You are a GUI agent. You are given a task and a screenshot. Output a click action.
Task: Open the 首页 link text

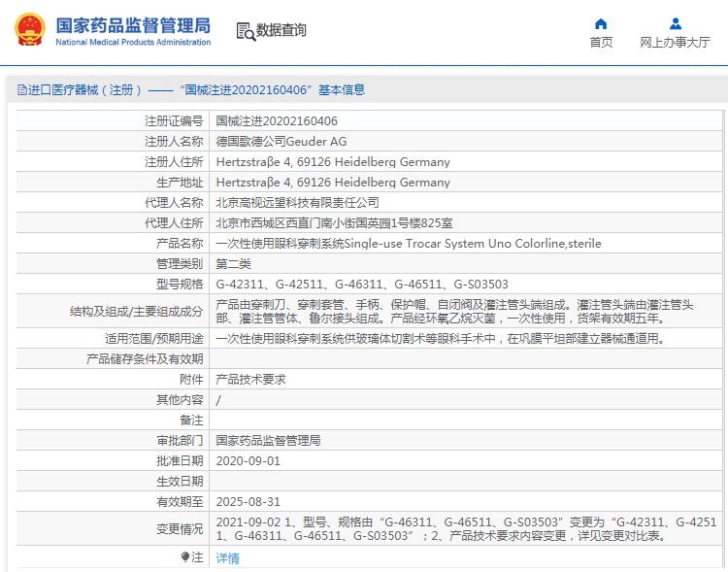click(601, 43)
